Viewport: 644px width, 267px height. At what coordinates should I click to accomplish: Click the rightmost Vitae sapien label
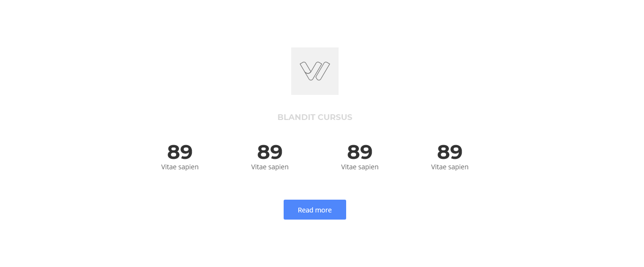pos(450,167)
